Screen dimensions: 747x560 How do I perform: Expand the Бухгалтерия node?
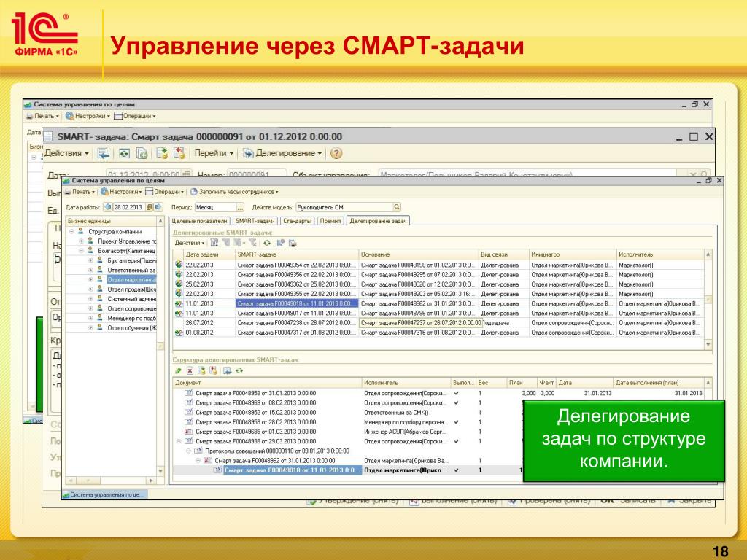pyautogui.click(x=90, y=260)
